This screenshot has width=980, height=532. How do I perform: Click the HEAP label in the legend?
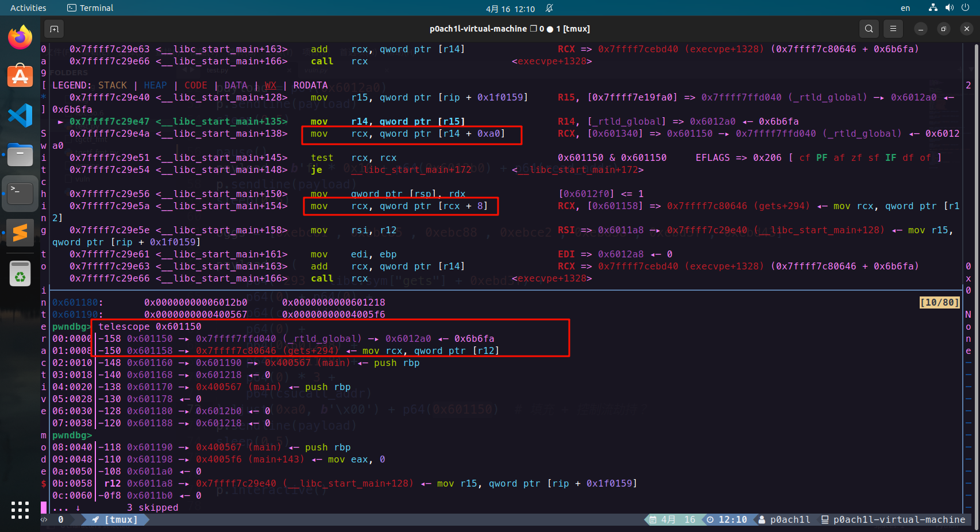coord(155,86)
